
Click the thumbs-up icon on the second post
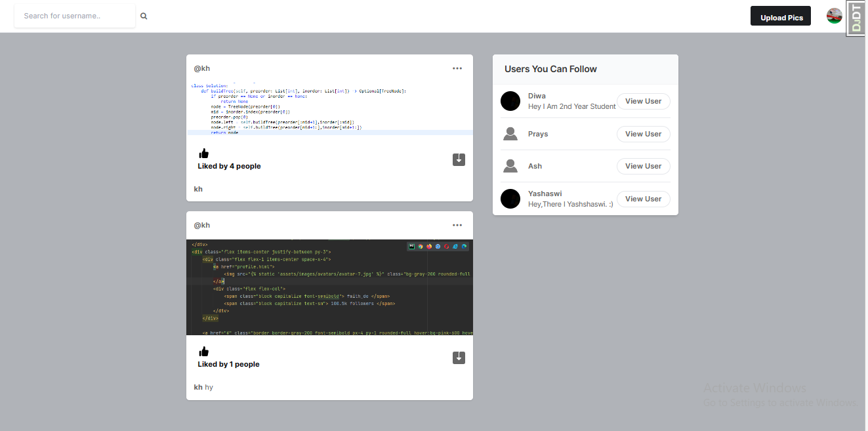203,350
